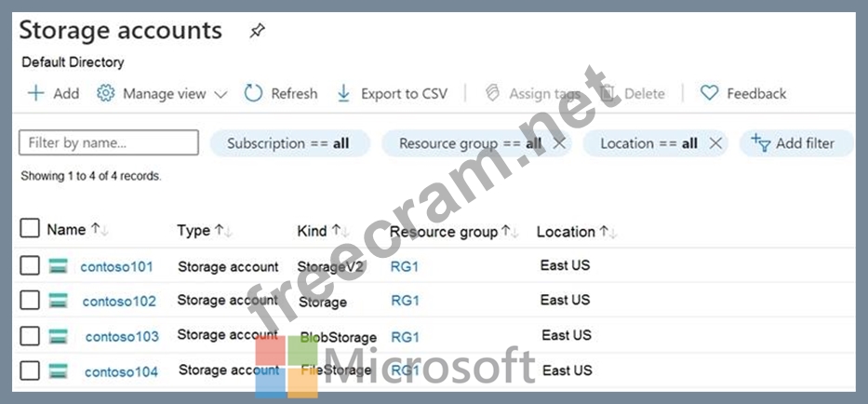Screen dimensions: 868x404
Task: Open the Resource group == all filter
Action: [476, 143]
